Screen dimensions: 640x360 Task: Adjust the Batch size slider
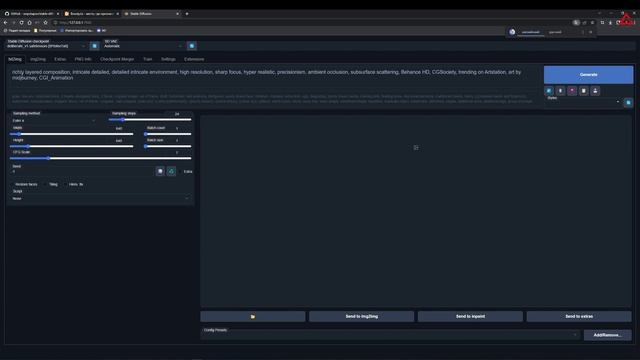[168, 146]
